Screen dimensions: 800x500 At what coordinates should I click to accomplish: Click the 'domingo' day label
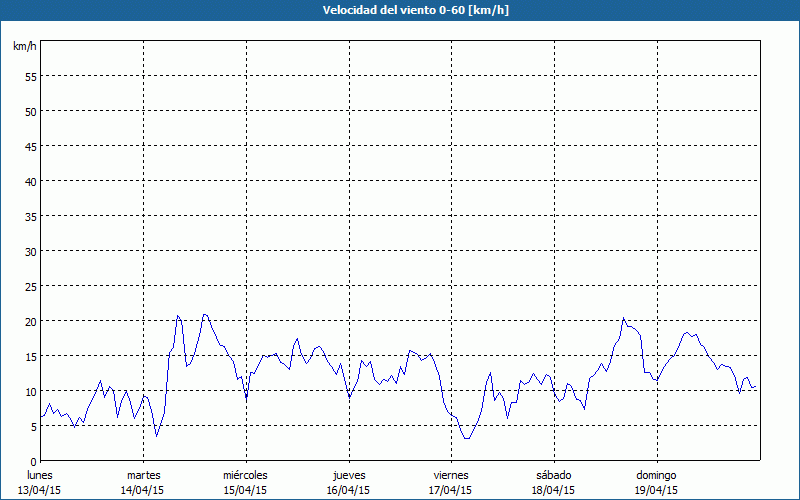[657, 475]
